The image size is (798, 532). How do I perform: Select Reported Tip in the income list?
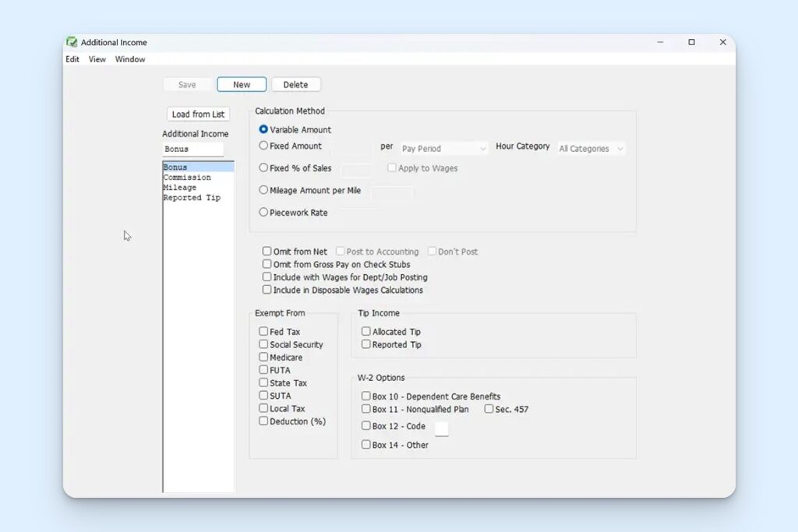[198, 197]
